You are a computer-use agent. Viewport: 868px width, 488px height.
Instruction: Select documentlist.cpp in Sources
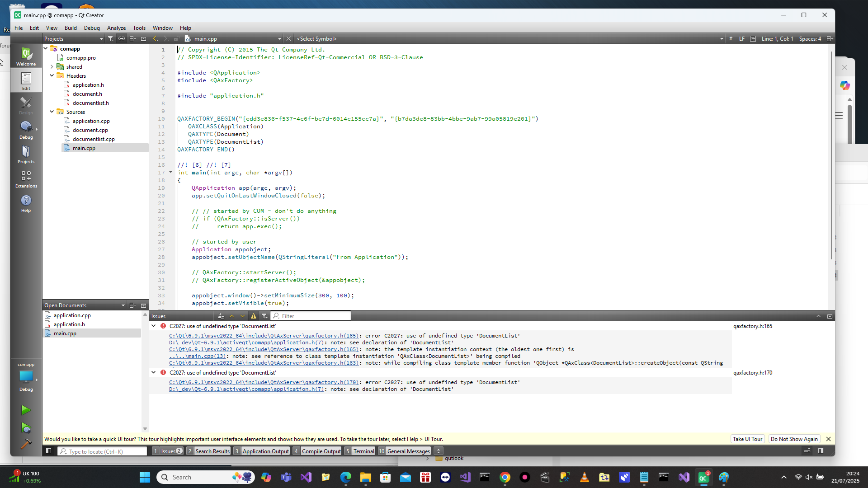[94, 139]
